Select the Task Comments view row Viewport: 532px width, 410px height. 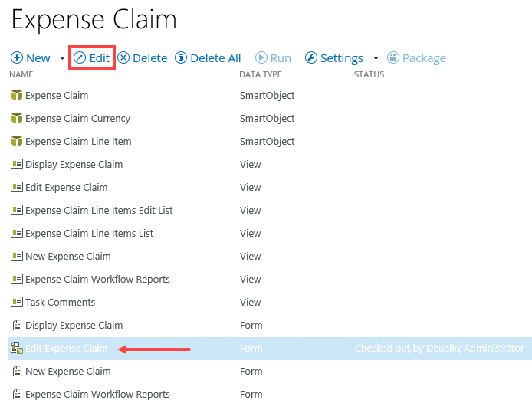coord(61,303)
